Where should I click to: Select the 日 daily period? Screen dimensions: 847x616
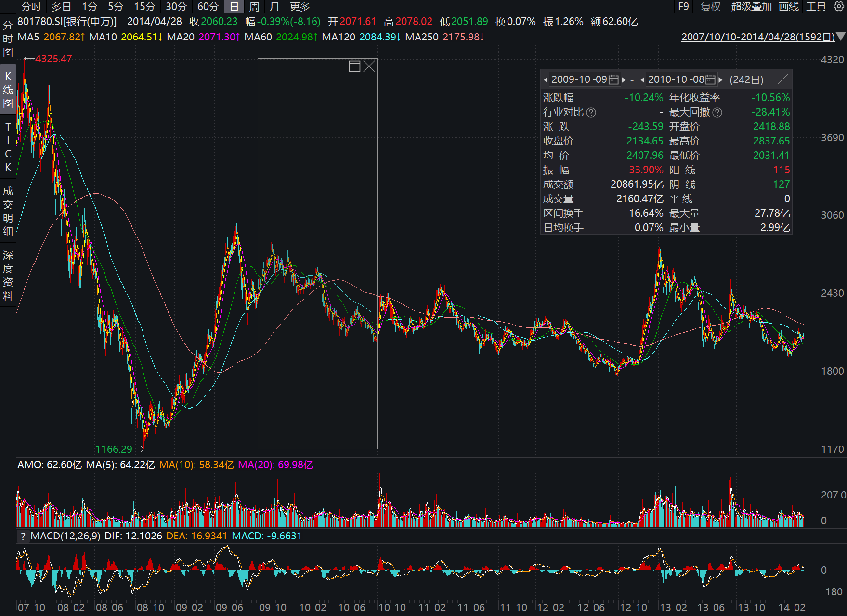coord(234,7)
